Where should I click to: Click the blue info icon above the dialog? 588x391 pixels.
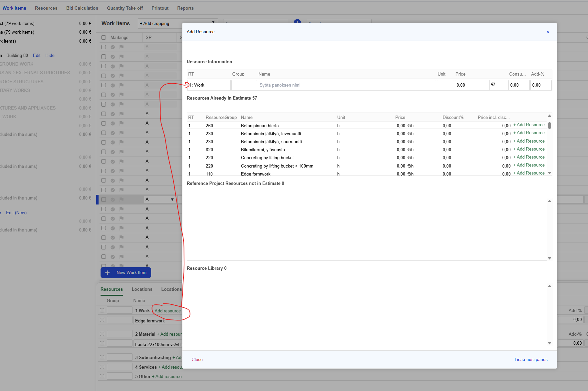tap(297, 21)
